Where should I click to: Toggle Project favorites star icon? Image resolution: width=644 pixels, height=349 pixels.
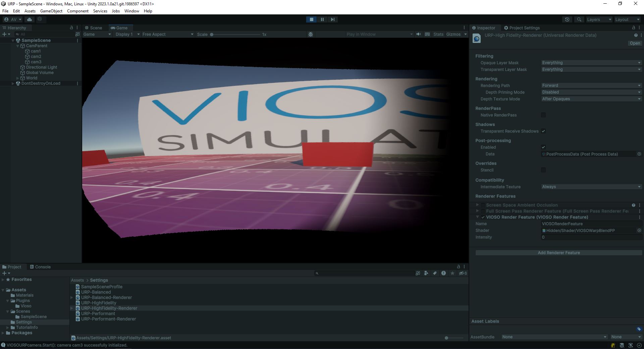[452, 273]
